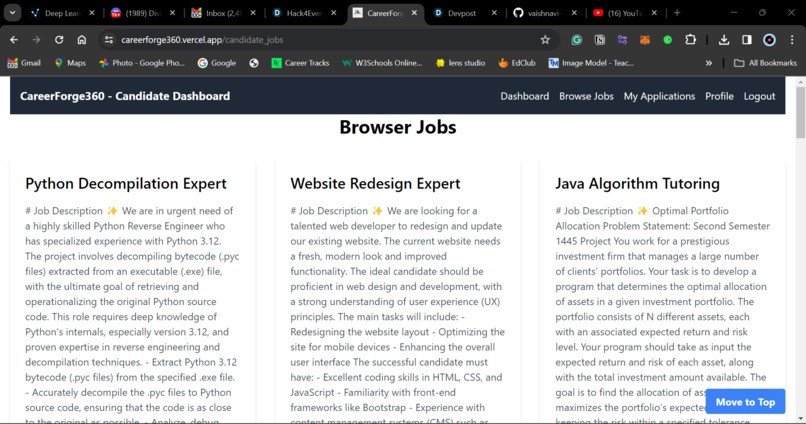The image size is (806, 424).
Task: Click the page vertical scrollbar thumb
Action: click(x=800, y=112)
